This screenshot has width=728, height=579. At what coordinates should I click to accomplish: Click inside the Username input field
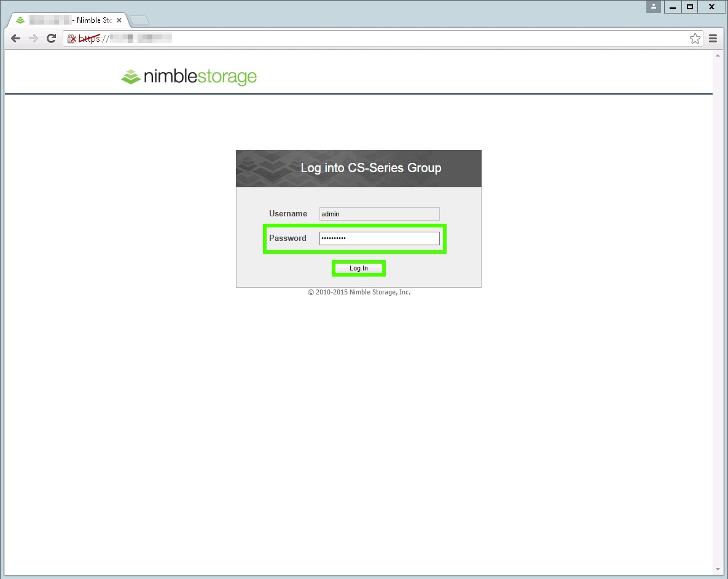[x=378, y=213]
